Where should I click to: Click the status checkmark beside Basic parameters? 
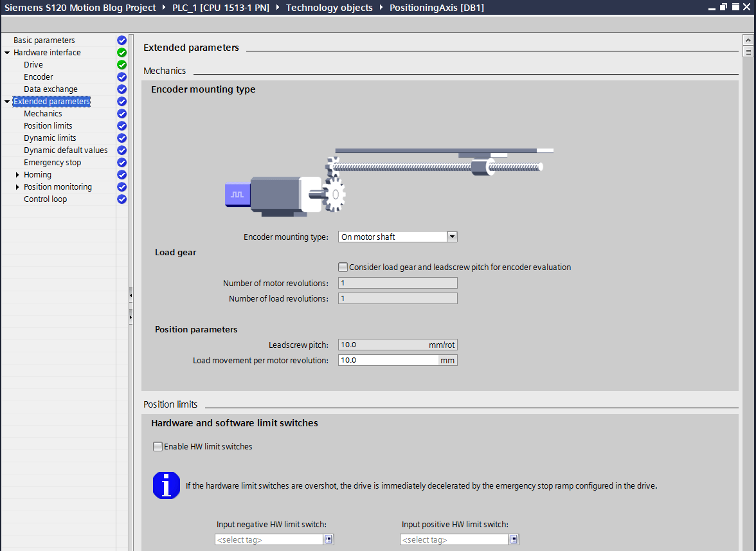coord(122,41)
